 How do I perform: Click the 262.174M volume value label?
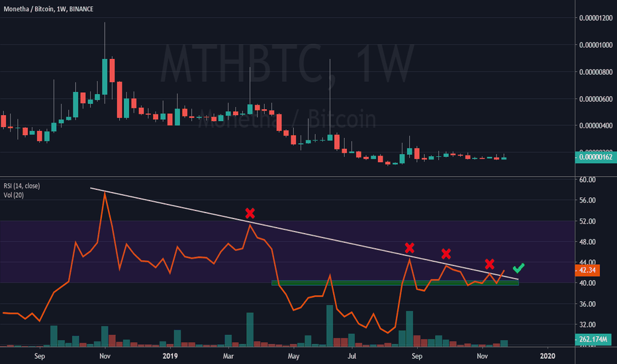pyautogui.click(x=593, y=340)
